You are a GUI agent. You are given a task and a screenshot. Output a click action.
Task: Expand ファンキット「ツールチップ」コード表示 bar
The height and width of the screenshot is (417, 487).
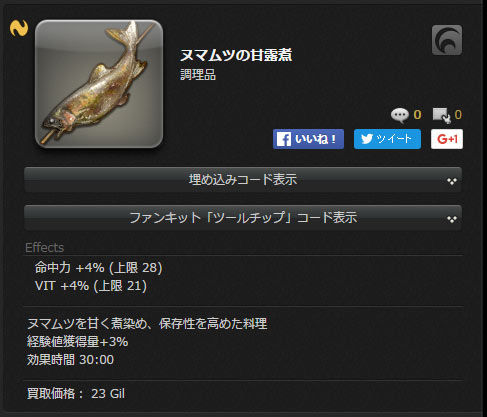click(x=243, y=218)
